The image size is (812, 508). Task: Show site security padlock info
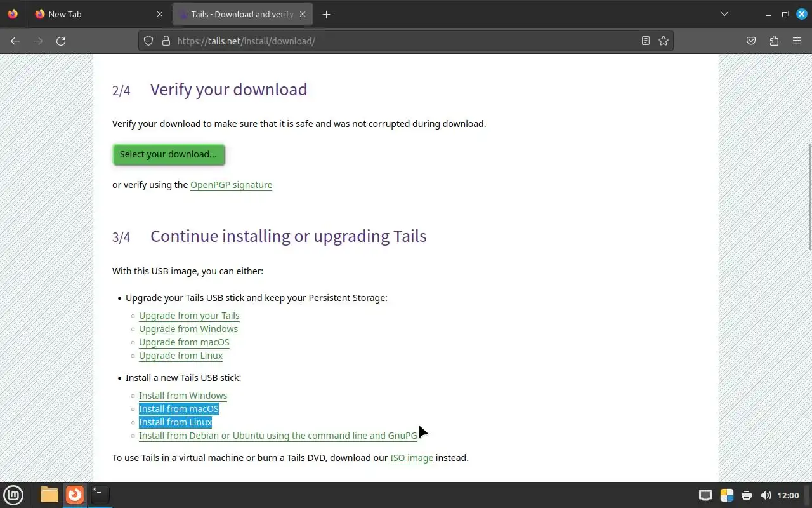166,41
